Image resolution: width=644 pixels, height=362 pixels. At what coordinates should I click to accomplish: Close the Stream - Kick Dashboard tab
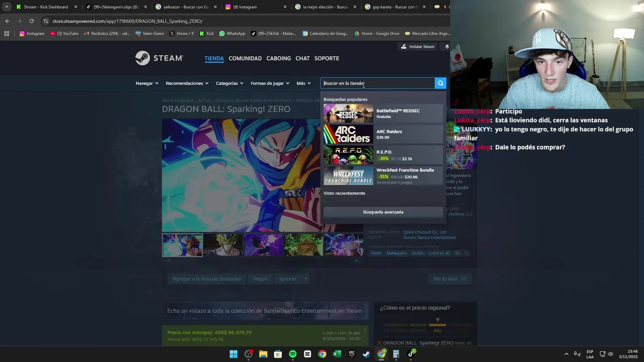(76, 7)
